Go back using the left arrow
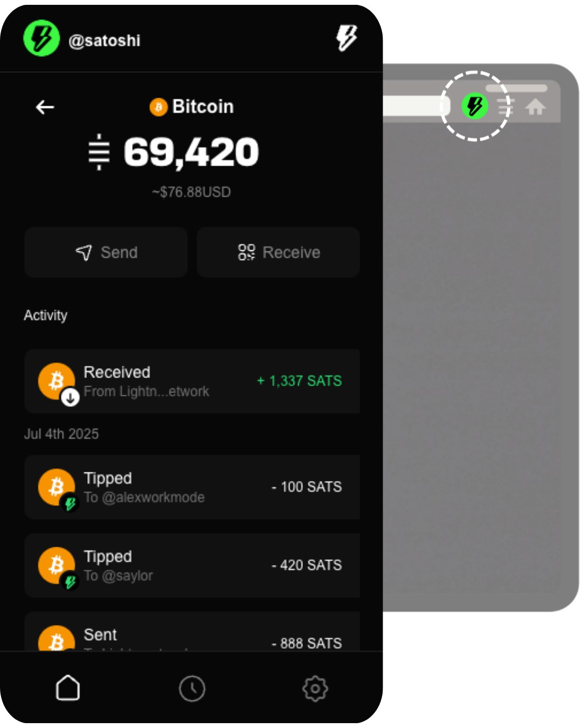This screenshot has width=582, height=728. coord(45,107)
